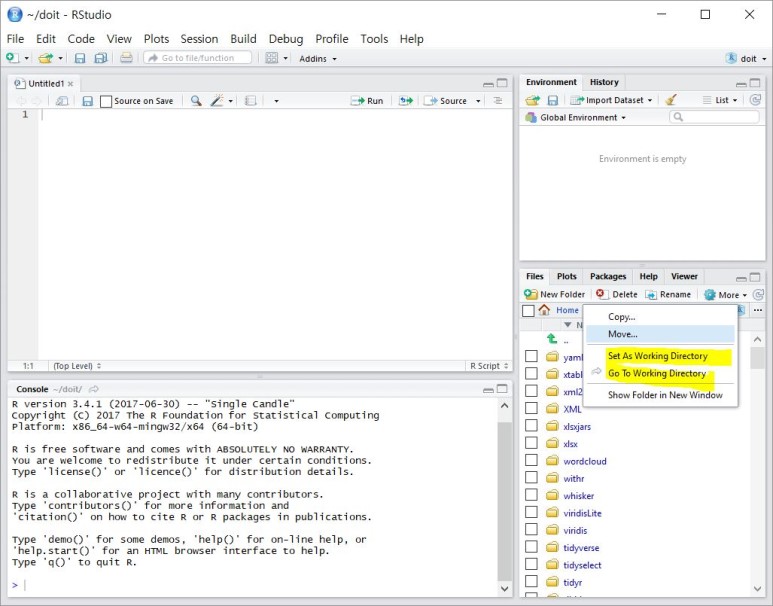The height and width of the screenshot is (606, 773).
Task: Check the box next to tidyselect folder
Action: [531, 564]
